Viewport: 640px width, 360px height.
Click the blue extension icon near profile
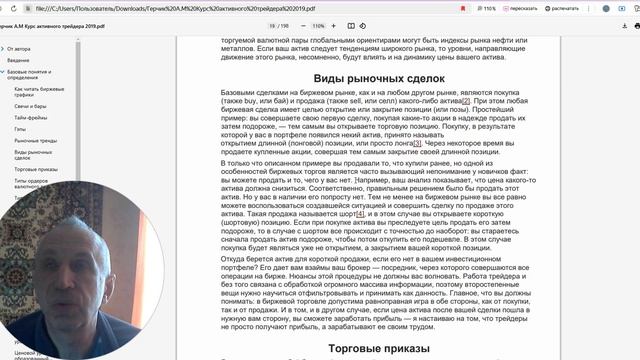tap(622, 8)
